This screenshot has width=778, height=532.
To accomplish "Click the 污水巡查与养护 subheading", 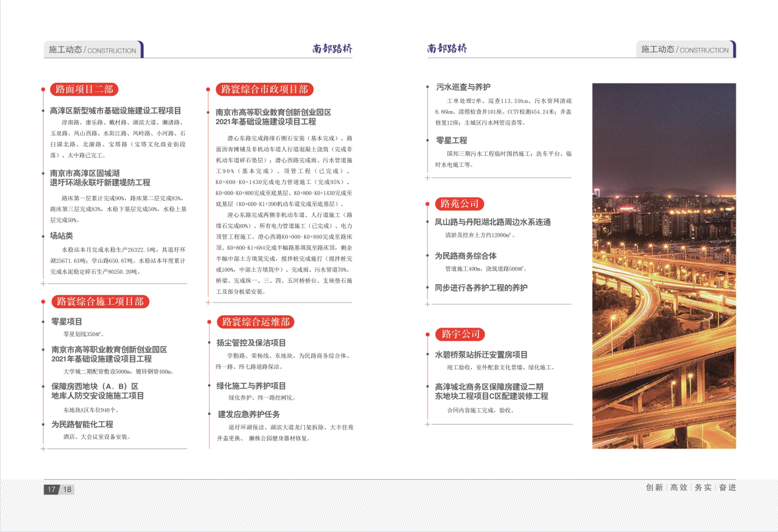I will point(463,87).
